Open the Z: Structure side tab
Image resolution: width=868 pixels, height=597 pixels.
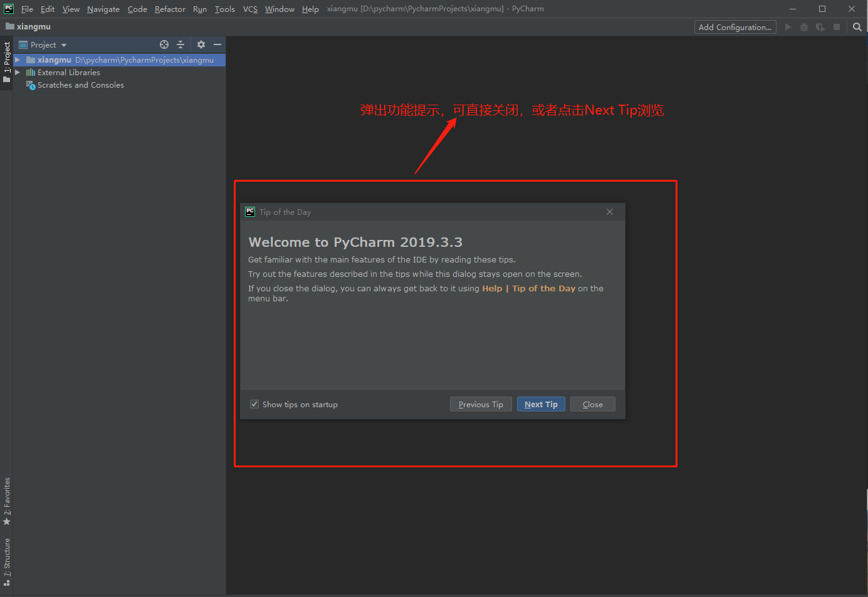(x=7, y=562)
